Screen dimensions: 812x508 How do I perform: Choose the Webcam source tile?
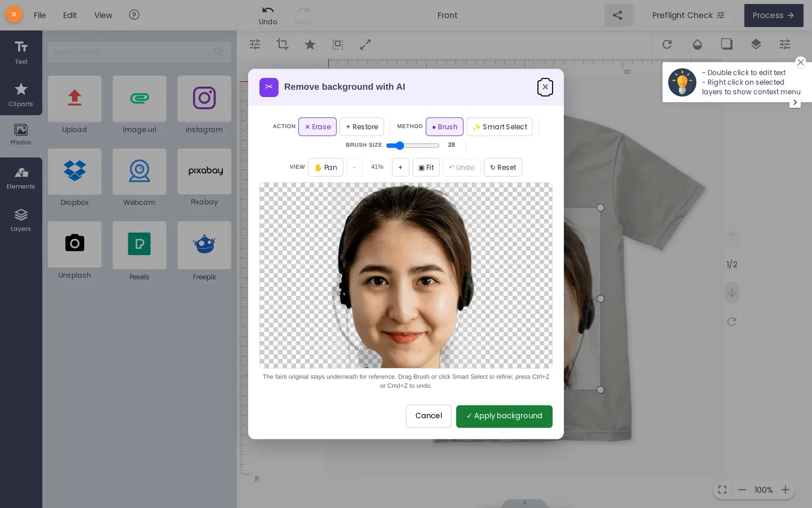140,171
